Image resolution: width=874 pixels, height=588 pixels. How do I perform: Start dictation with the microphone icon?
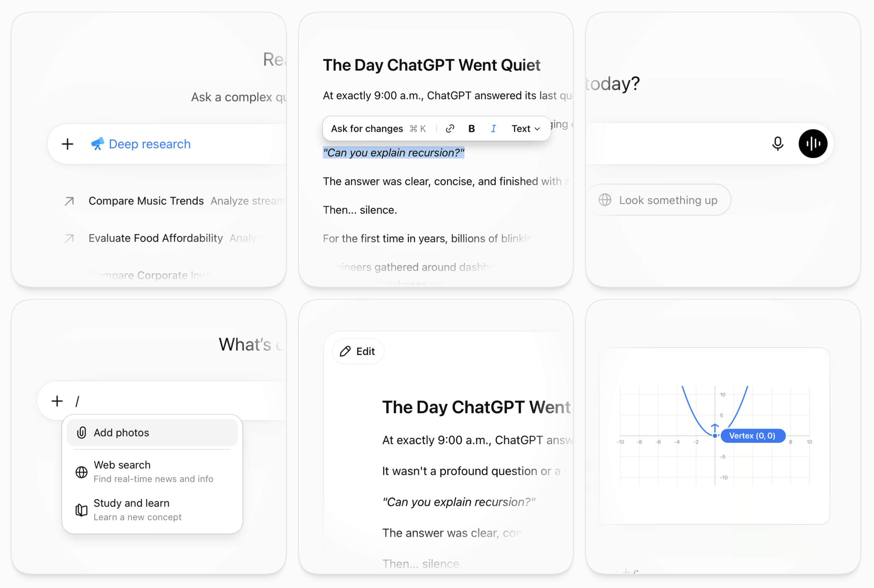click(778, 143)
